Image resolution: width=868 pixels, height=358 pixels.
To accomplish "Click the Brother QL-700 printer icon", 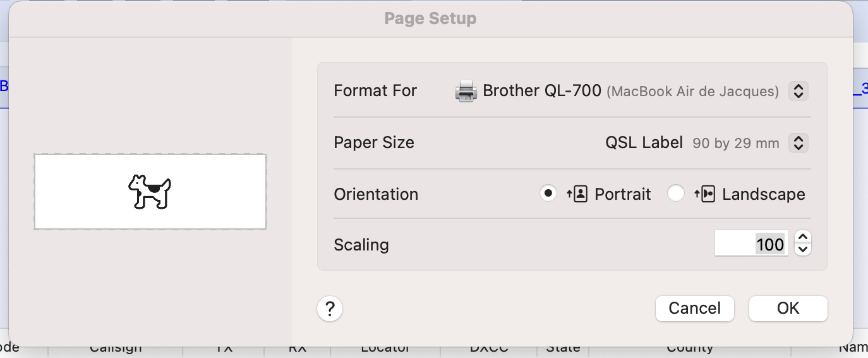I will coord(466,91).
